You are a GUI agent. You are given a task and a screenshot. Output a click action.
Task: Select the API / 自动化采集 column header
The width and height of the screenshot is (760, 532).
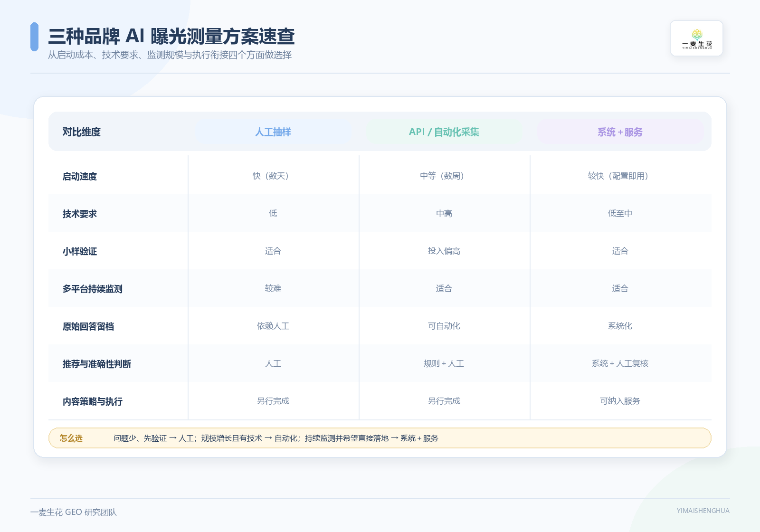point(444,132)
